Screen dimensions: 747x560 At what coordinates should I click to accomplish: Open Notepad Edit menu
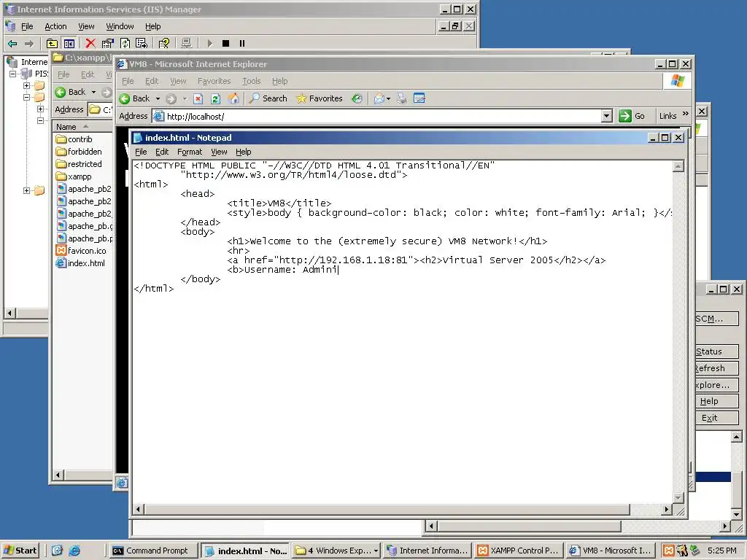click(162, 152)
